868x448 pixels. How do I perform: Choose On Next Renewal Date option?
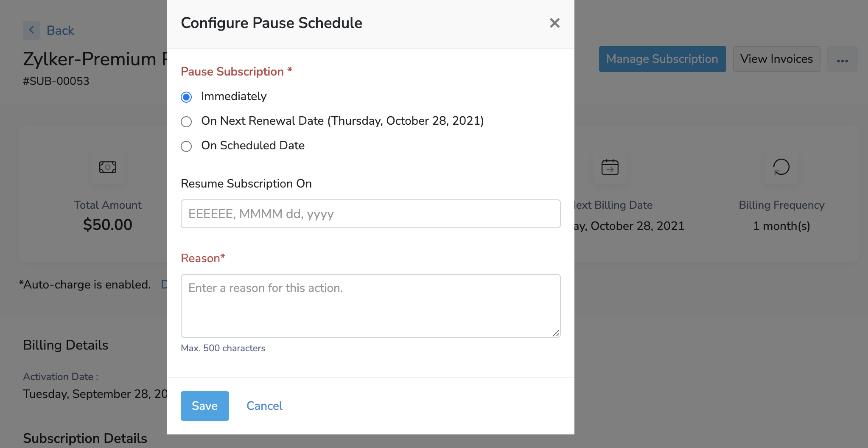[x=186, y=122]
